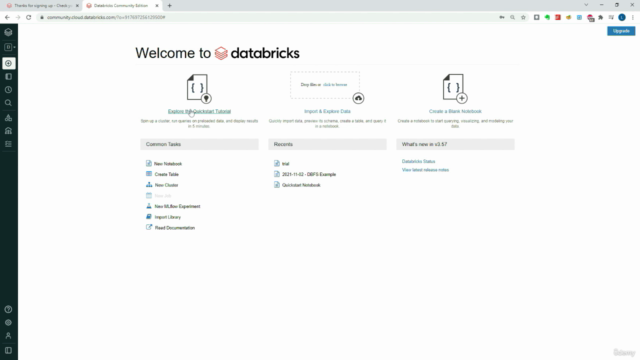640x360 pixels.
Task: Open recent Quickstart Notebook
Action: [301, 185]
